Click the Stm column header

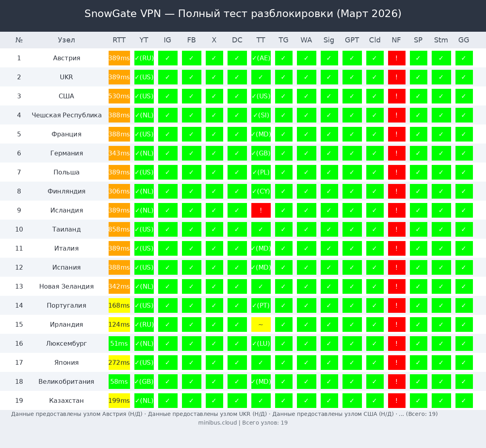[441, 40]
